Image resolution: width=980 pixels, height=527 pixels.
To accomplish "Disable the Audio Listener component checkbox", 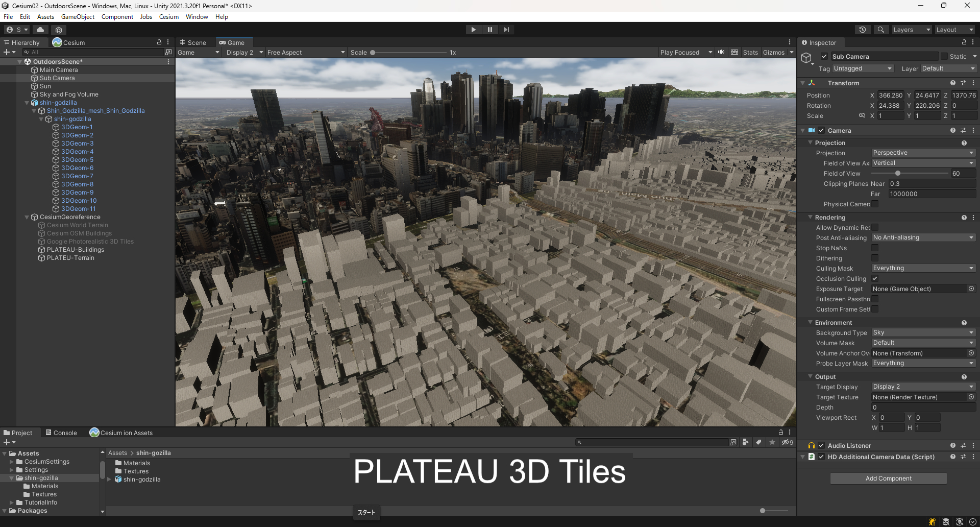I will 821,445.
